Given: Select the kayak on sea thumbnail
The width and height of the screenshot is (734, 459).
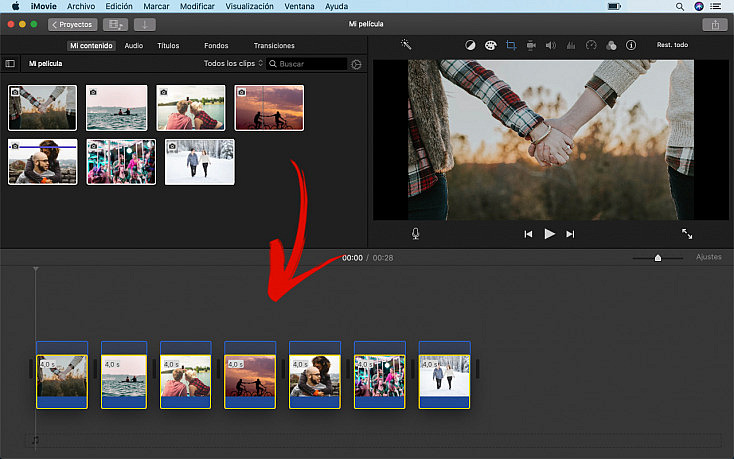Looking at the screenshot, I should pos(117,108).
